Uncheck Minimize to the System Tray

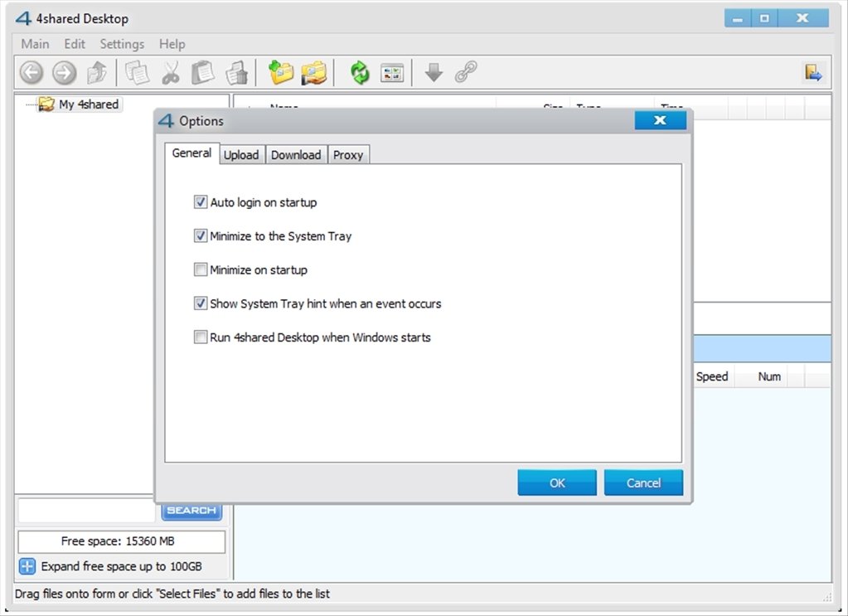pyautogui.click(x=201, y=235)
